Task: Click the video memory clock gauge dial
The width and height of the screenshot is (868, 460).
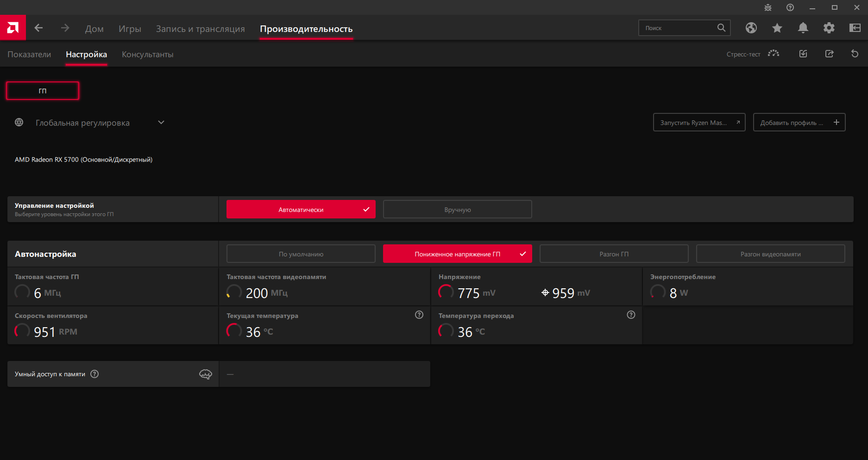Action: click(x=234, y=292)
